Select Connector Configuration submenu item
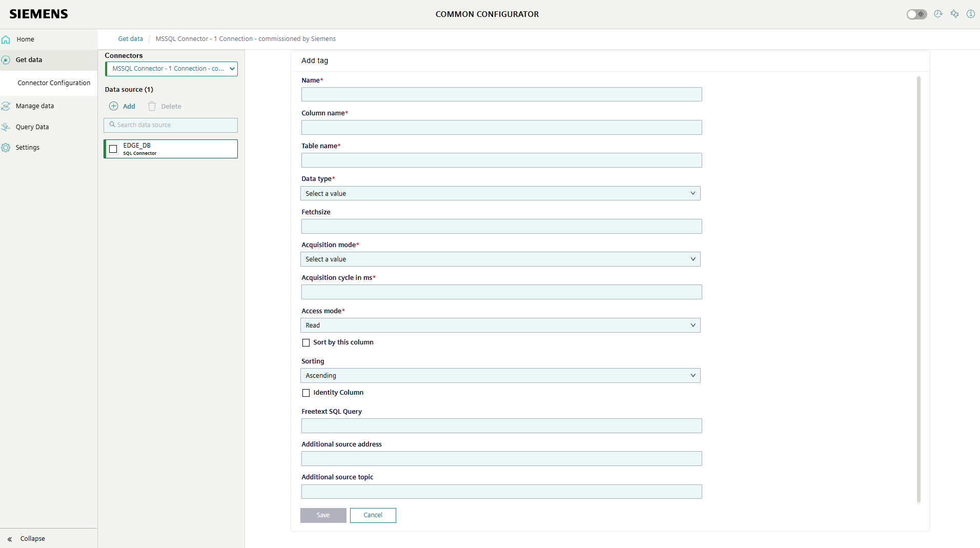This screenshot has height=548, width=980. click(x=54, y=83)
